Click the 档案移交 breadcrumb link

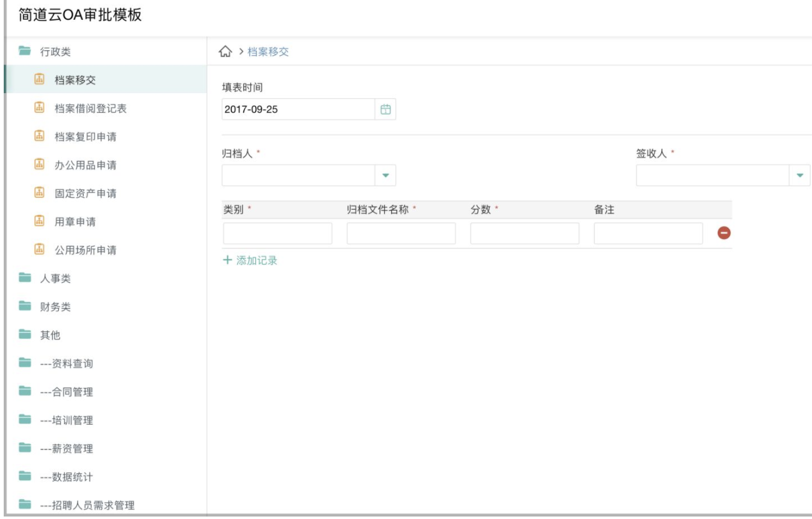coord(268,52)
